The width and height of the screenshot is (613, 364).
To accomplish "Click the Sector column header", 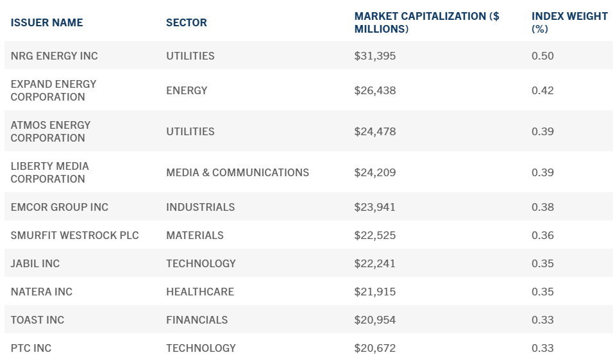I will (x=186, y=22).
